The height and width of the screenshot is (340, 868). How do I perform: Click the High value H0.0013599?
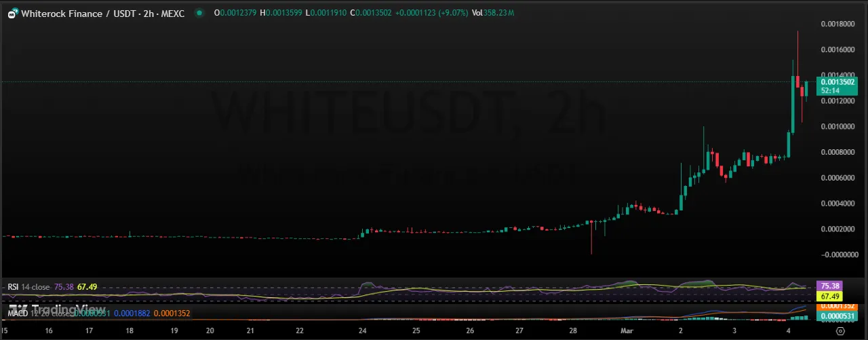coord(281,14)
